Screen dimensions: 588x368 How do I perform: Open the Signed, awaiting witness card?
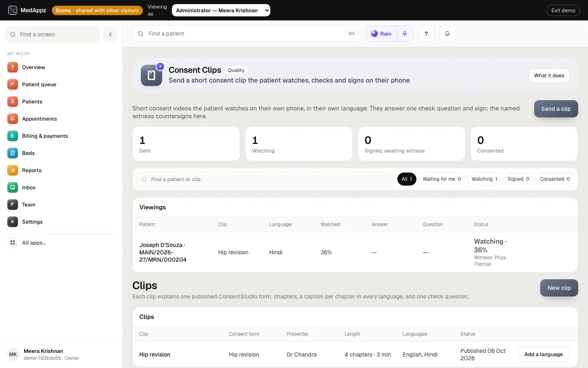pyautogui.click(x=412, y=144)
